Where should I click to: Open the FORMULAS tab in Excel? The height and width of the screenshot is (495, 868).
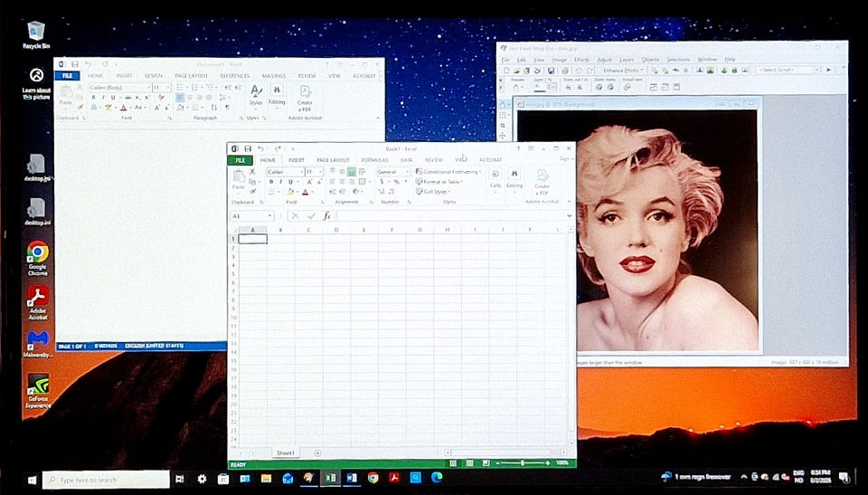[374, 159]
